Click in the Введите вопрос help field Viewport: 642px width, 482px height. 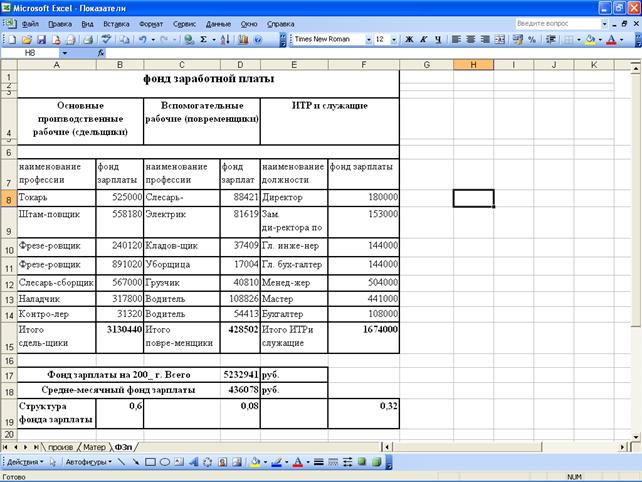pos(558,24)
